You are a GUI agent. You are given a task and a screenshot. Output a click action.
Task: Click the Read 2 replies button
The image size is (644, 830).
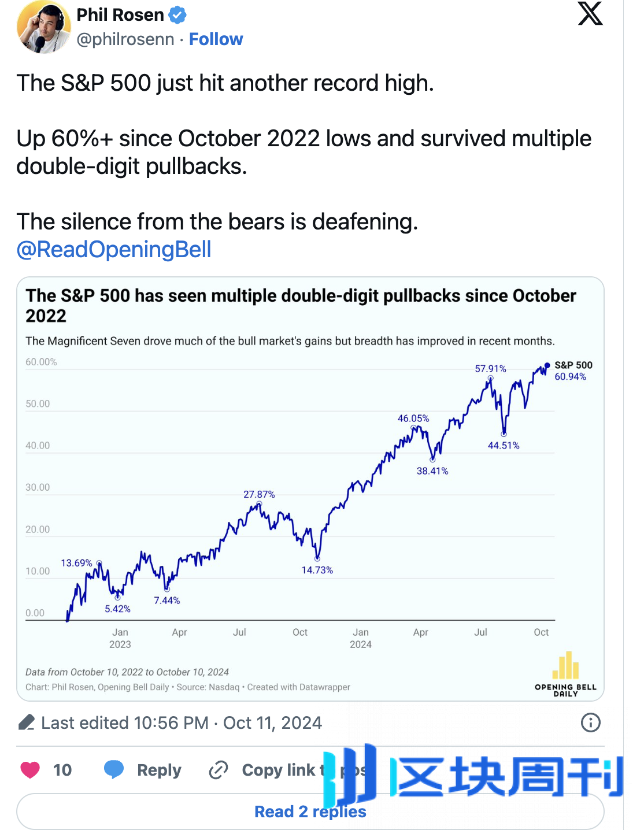pyautogui.click(x=310, y=812)
